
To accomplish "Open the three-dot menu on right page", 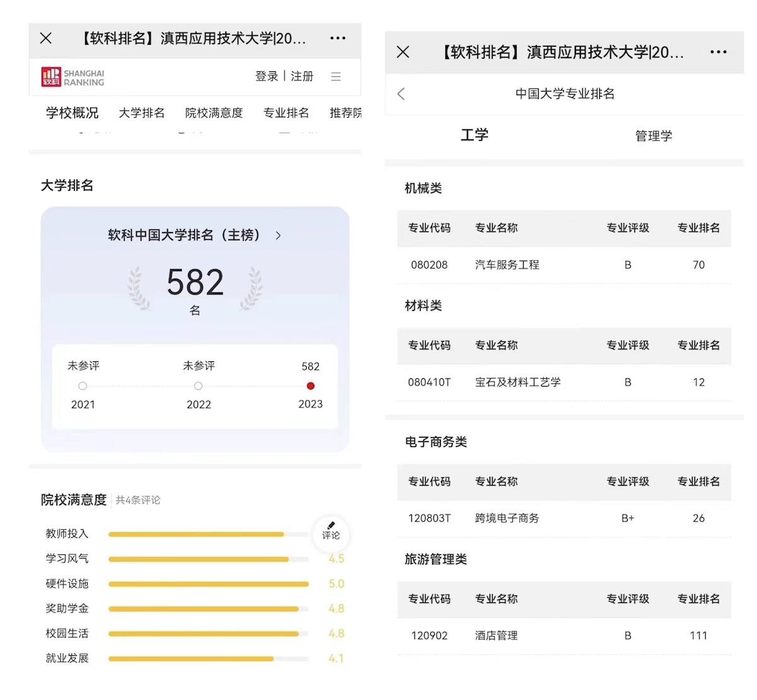I will [719, 52].
